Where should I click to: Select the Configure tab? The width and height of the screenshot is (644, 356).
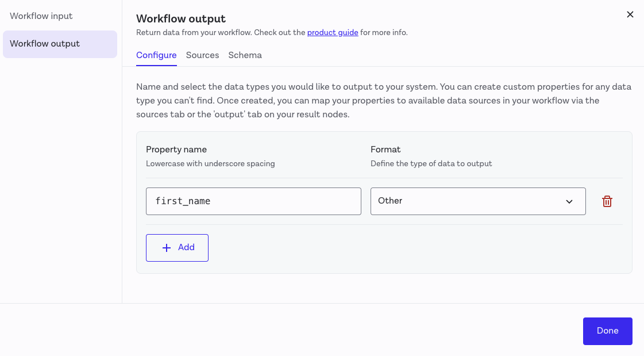coord(156,55)
